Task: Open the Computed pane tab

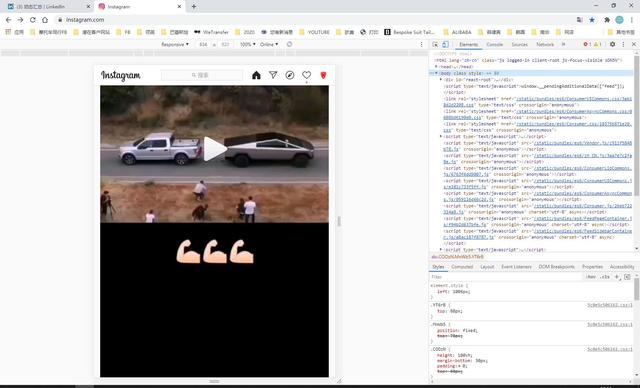Action: 462,266
